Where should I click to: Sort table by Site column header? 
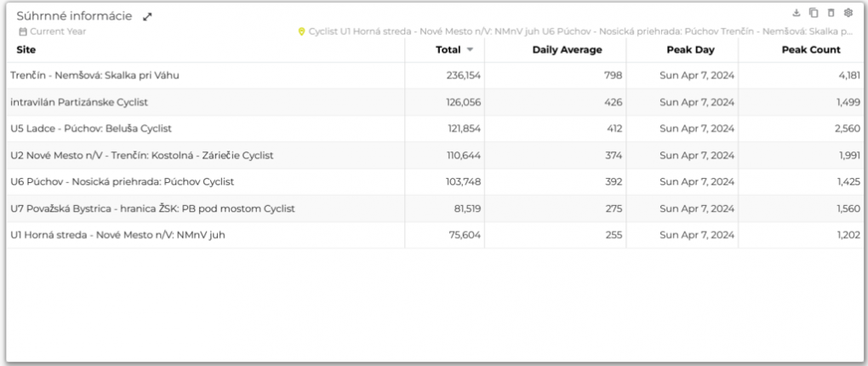tap(26, 50)
